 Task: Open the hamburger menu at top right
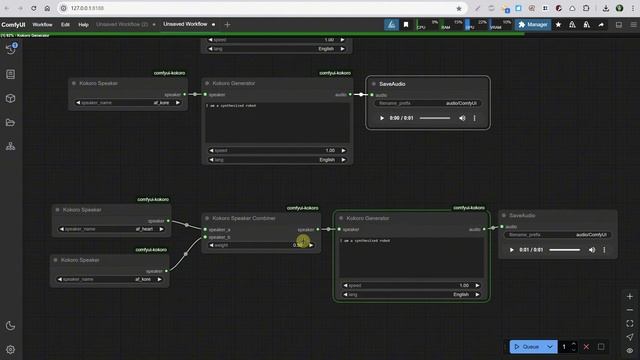(x=633, y=25)
